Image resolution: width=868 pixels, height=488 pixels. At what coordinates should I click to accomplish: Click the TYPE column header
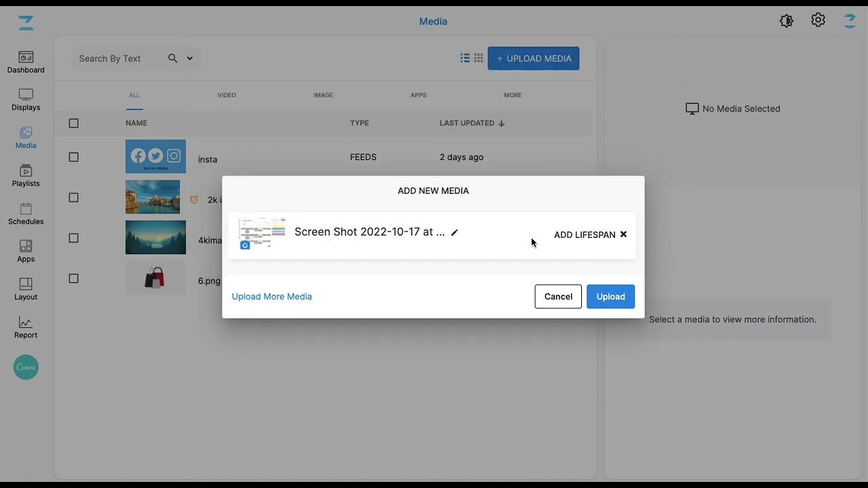point(359,123)
